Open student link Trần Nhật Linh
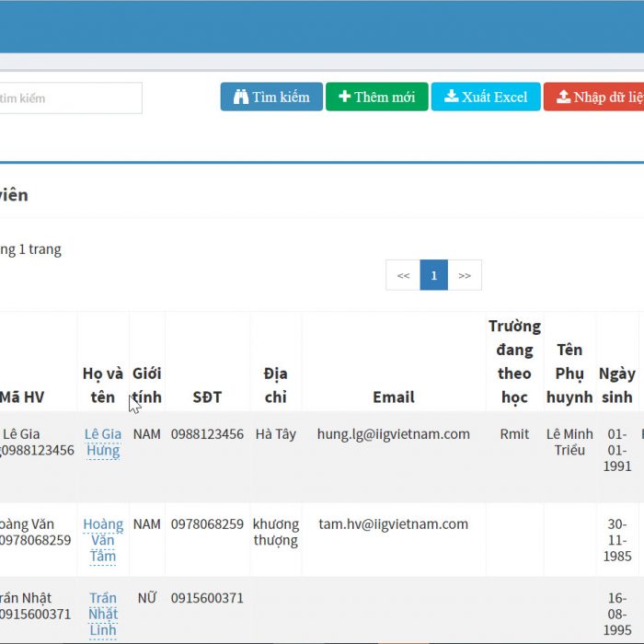 [103, 614]
